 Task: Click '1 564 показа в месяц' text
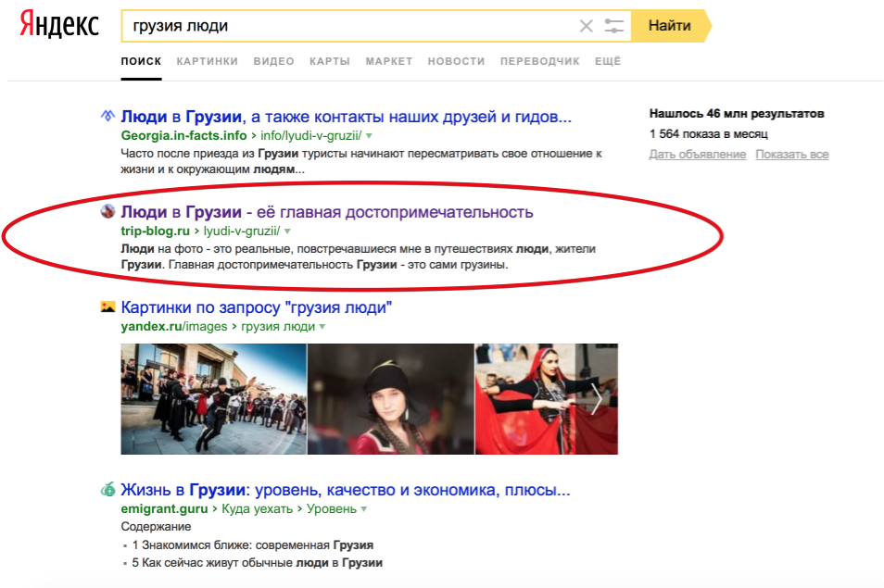click(x=708, y=134)
